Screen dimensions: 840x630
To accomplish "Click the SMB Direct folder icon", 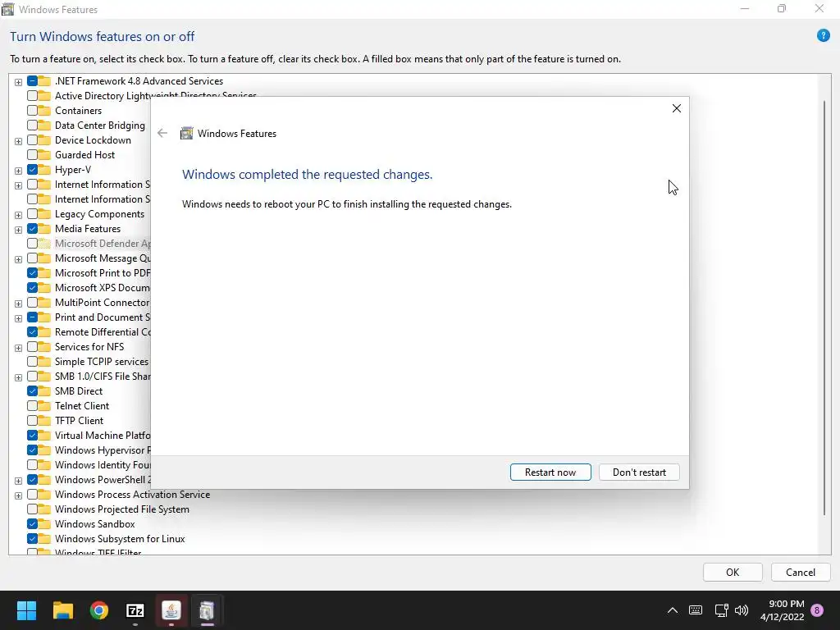I will pos(44,391).
